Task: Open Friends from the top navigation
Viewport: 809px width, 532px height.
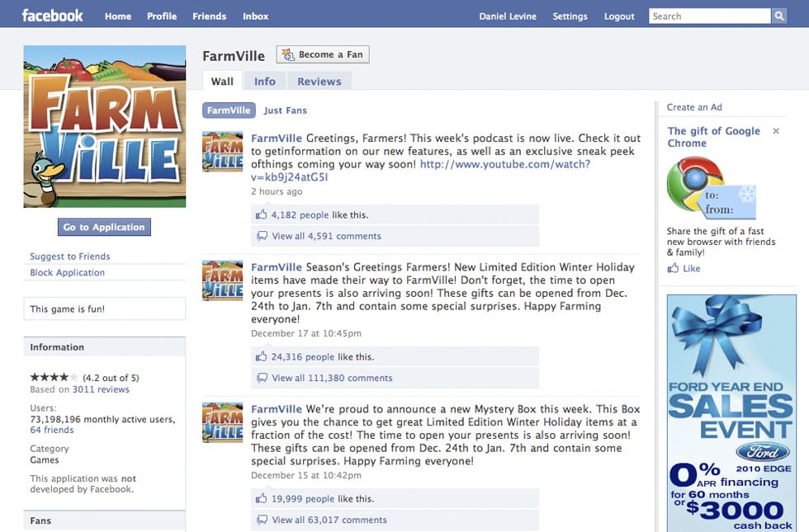Action: [210, 16]
